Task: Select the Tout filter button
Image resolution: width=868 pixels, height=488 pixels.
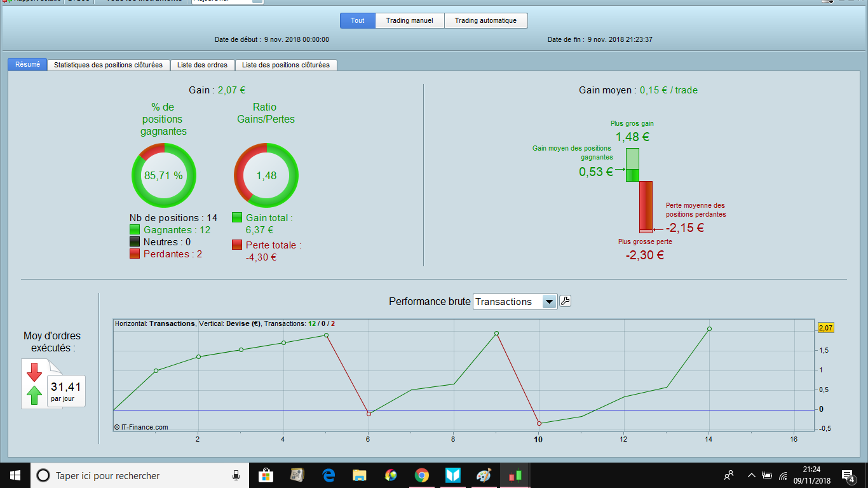Action: pyautogui.click(x=358, y=20)
